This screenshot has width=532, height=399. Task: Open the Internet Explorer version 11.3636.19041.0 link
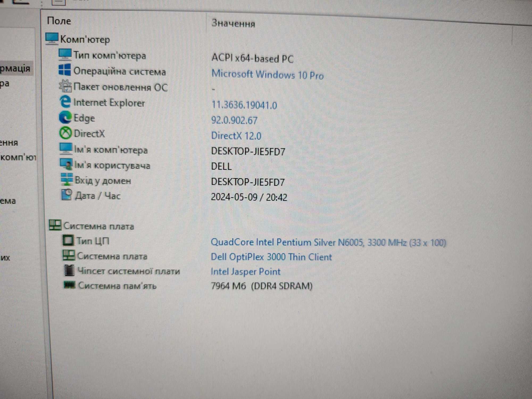click(x=244, y=105)
